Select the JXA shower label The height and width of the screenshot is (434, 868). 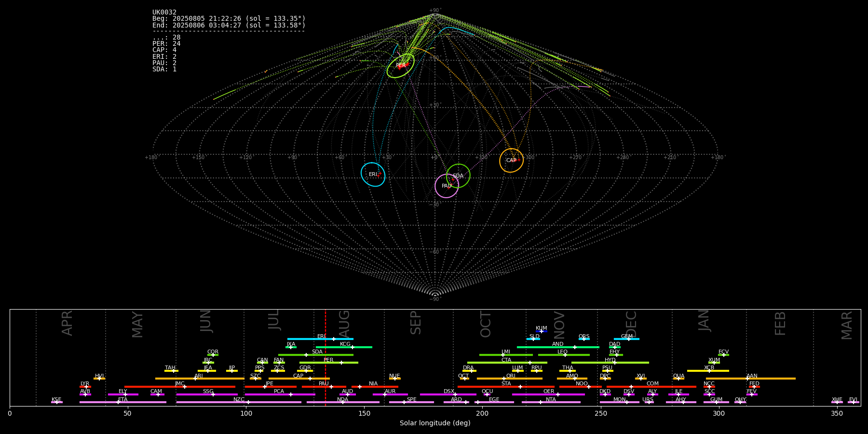291,344
